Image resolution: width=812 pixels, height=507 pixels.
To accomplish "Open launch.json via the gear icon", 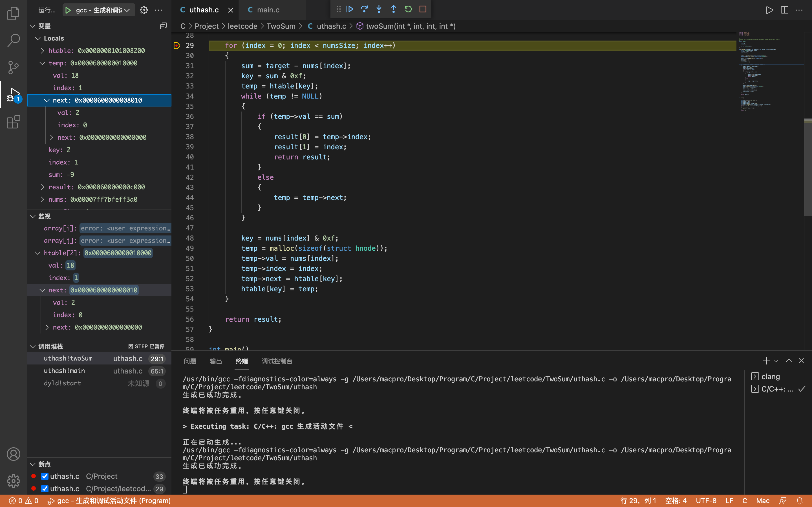I will (x=144, y=10).
